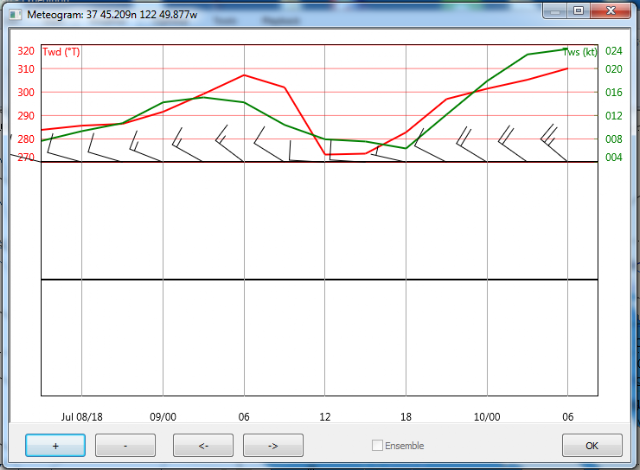
Task: Select the 12 time axis label
Action: pos(325,417)
